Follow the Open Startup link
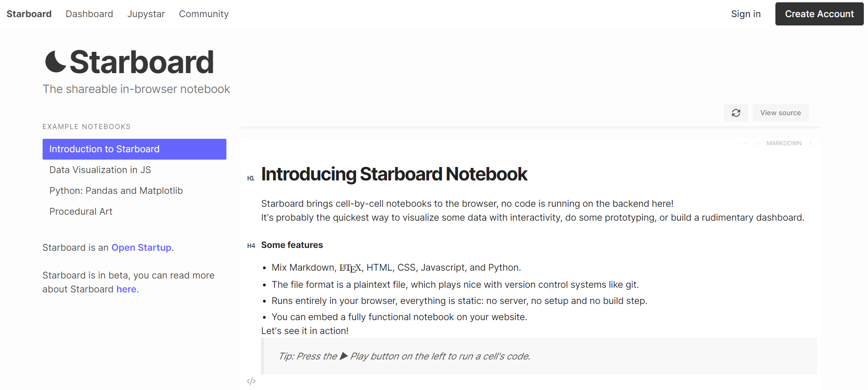 click(141, 248)
